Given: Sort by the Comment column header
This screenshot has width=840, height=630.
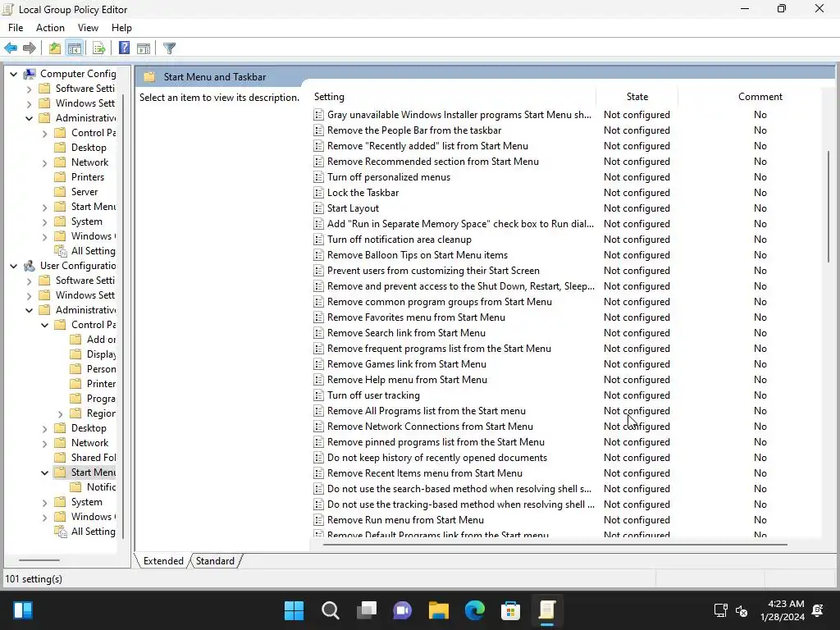Looking at the screenshot, I should 760,97.
